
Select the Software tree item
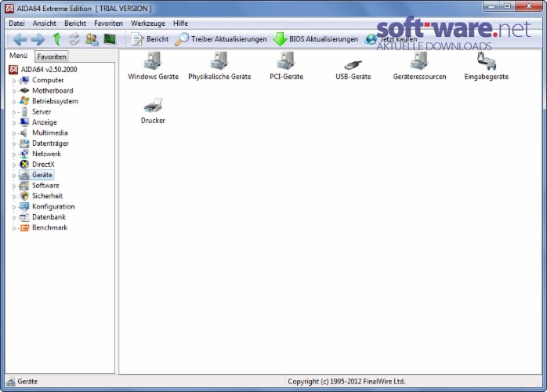45,186
